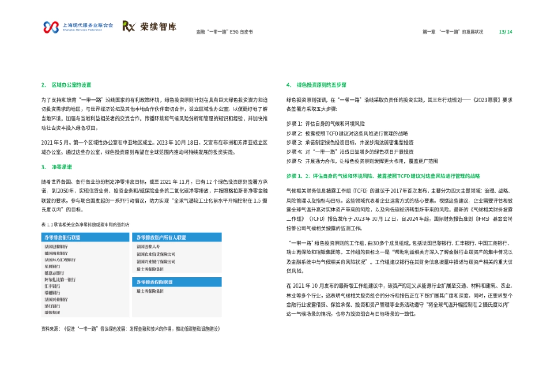The image size is (554, 392).
Task: Select the green 步骤 1、2 subheading
Action: (383, 176)
